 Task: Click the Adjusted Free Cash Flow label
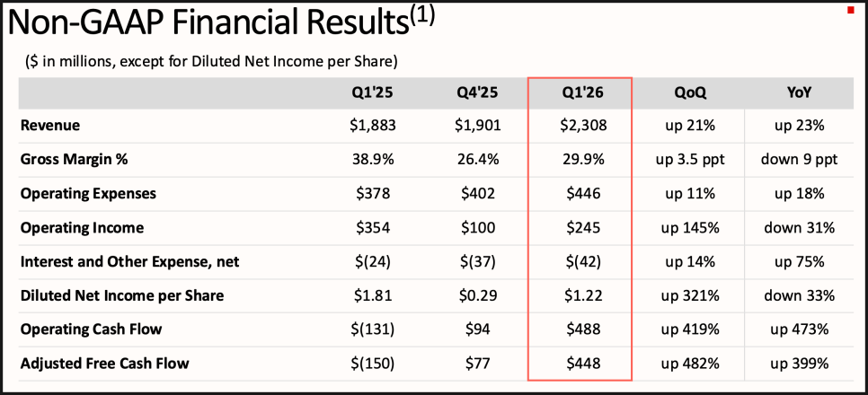pyautogui.click(x=103, y=364)
